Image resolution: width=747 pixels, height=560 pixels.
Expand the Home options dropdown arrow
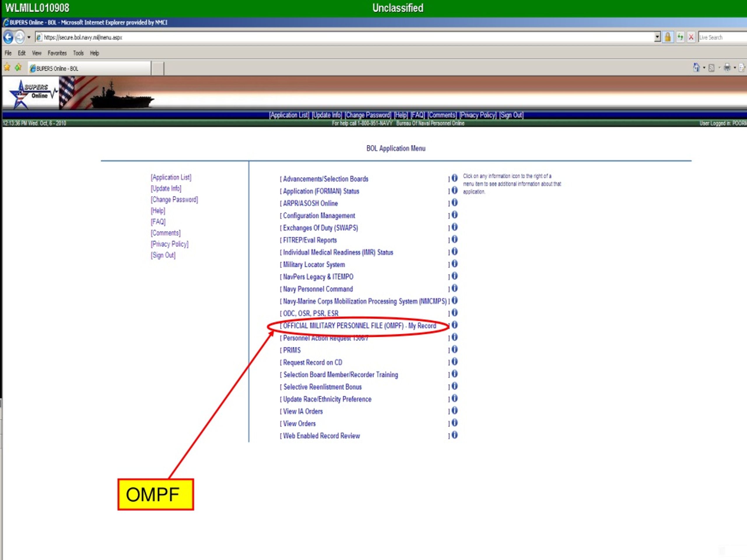704,68
